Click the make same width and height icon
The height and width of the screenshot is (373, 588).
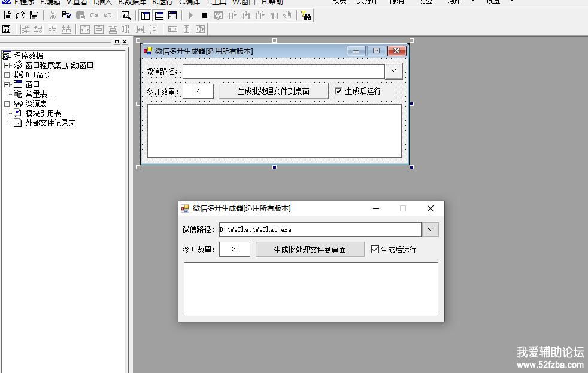tap(200, 29)
